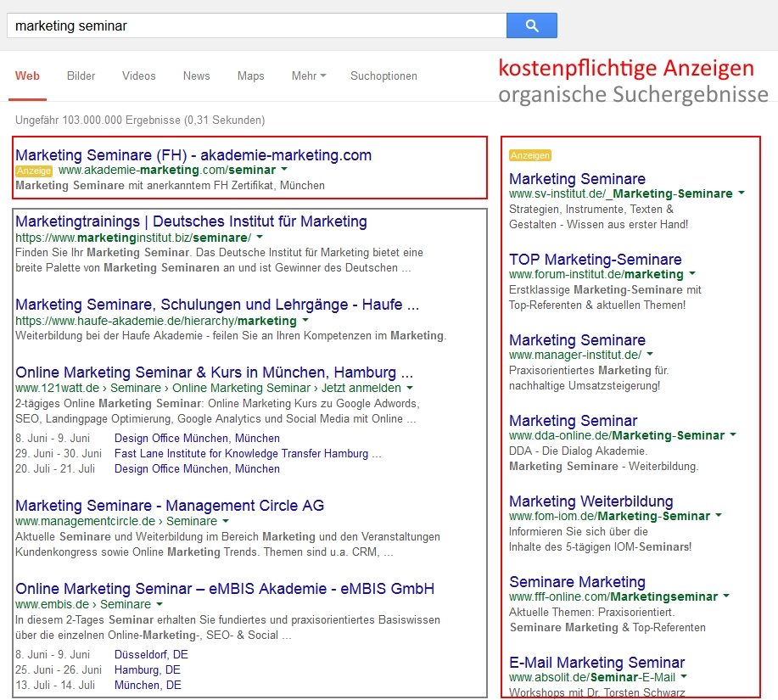The width and height of the screenshot is (778, 700).
Task: Click the blue magnifying glass search icon
Action: pos(532,25)
